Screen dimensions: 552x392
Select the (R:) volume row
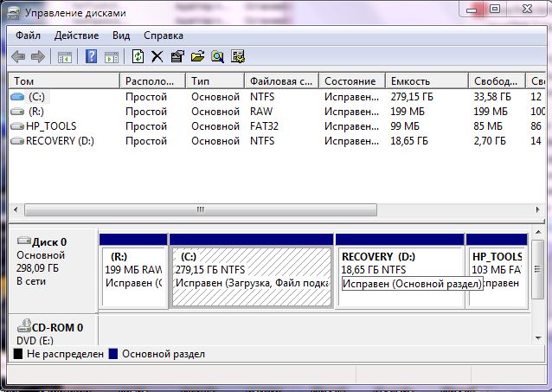277,112
